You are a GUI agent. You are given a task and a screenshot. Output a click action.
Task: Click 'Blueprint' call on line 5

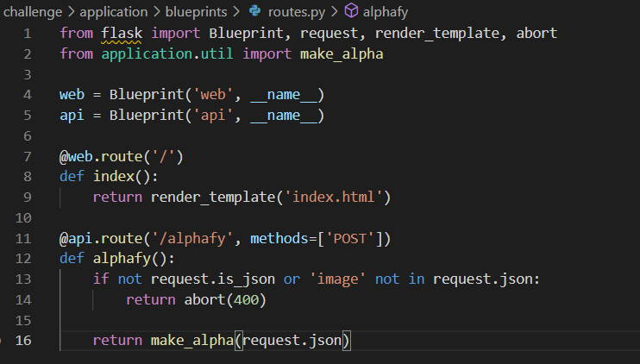[147, 116]
